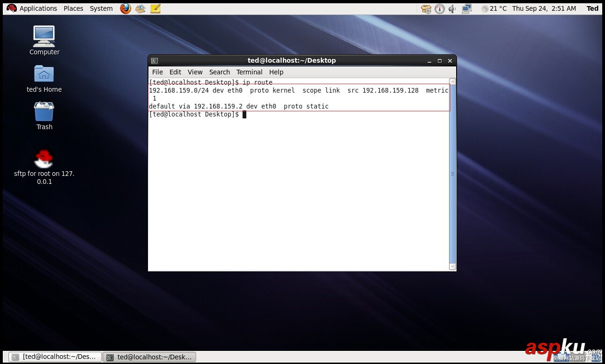Minimize the terminal window
Screen dimensions: 605x364
tap(429, 61)
